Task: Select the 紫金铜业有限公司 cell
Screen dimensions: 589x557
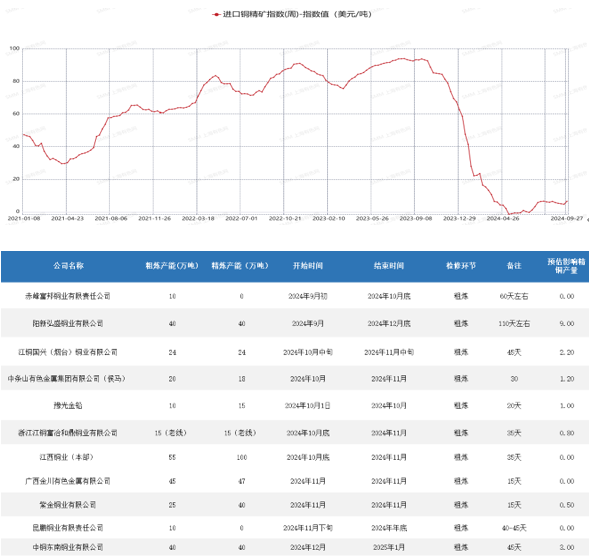Action: (x=68, y=505)
